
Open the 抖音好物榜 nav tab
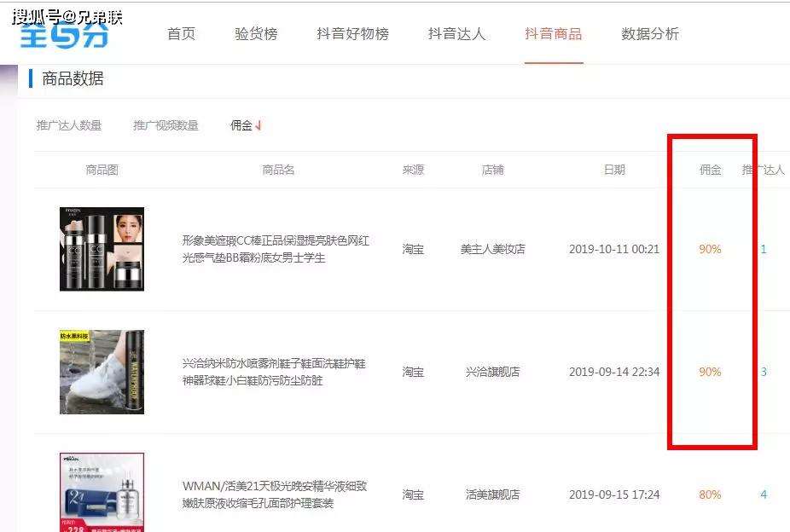(352, 34)
